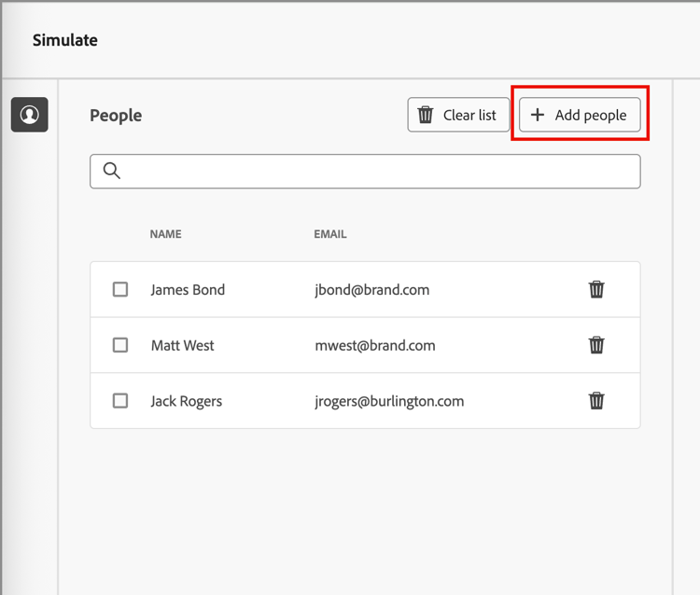Tick the checkbox for Matt West
The height and width of the screenshot is (595, 700).
pyautogui.click(x=120, y=345)
